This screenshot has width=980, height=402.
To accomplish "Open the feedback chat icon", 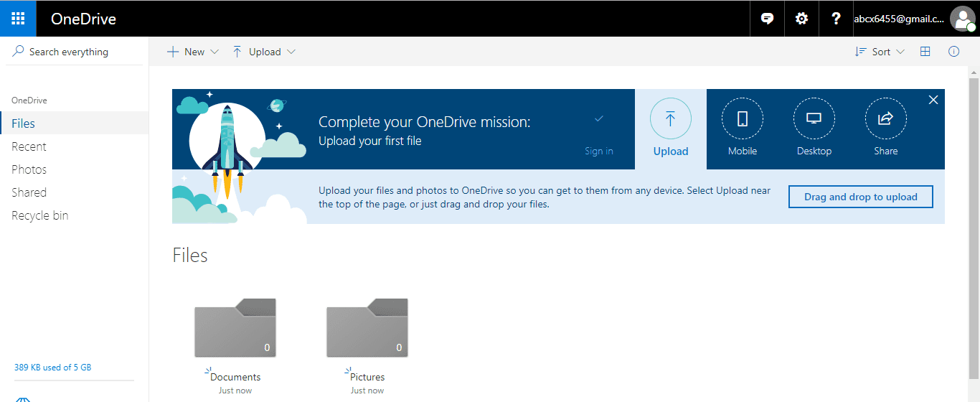I will (x=767, y=19).
